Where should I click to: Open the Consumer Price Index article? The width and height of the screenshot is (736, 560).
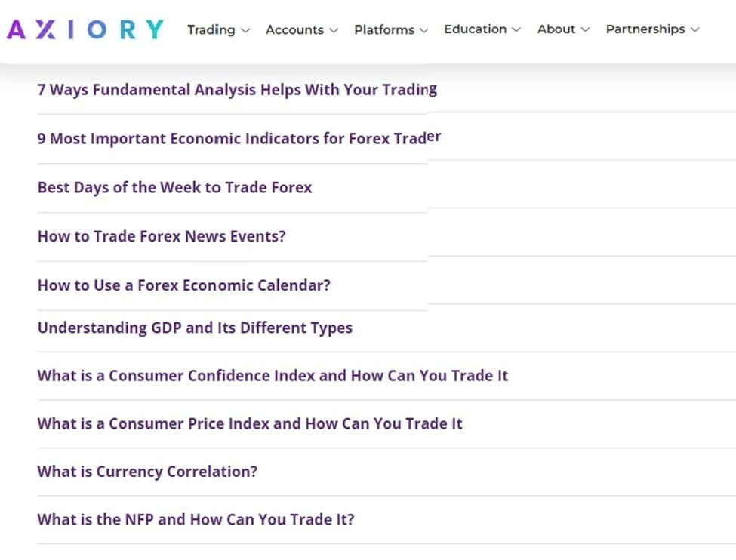(250, 423)
